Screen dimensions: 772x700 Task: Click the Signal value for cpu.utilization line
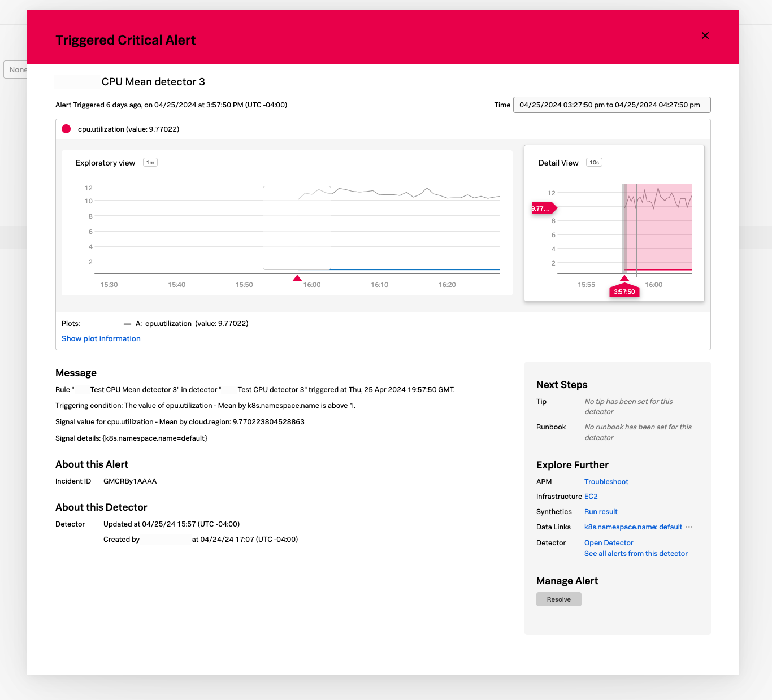coord(180,422)
